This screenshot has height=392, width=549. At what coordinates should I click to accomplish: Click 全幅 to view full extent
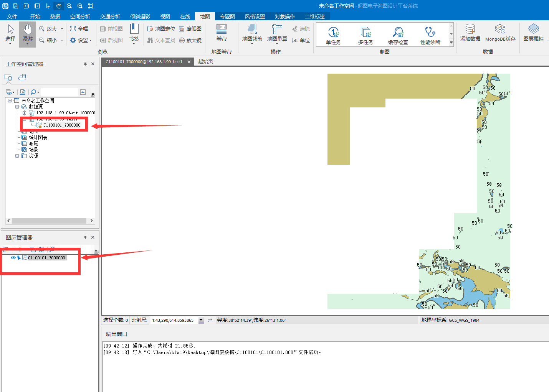[79, 29]
